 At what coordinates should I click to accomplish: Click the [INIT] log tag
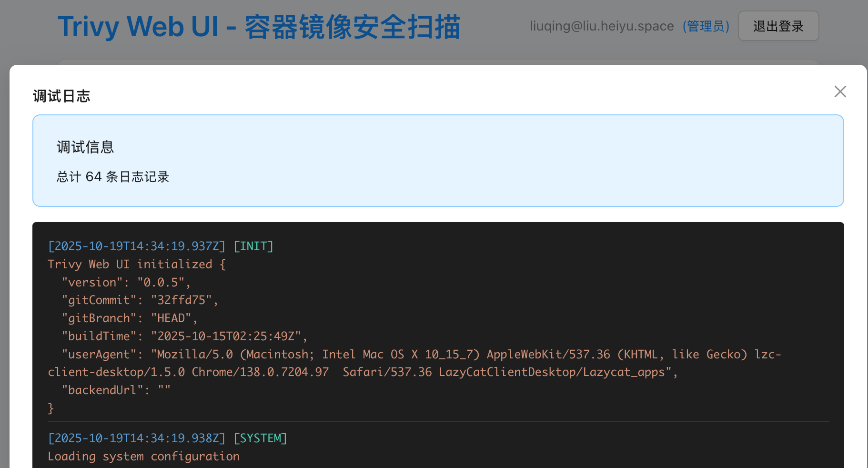click(x=253, y=246)
